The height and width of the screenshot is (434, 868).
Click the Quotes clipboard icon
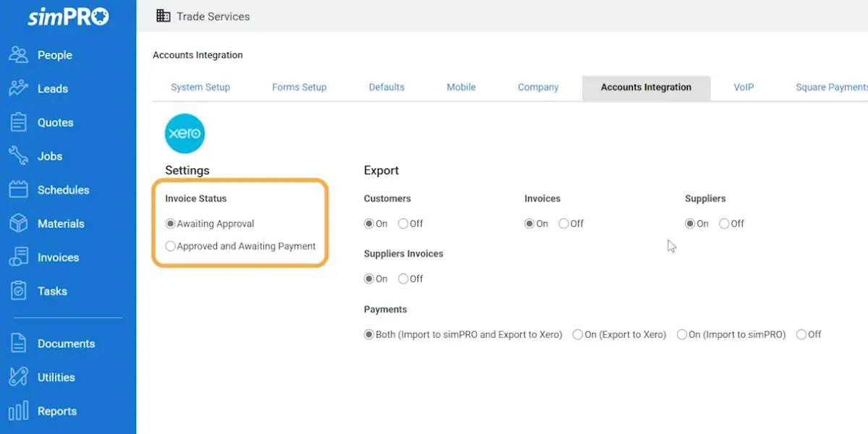(18, 122)
